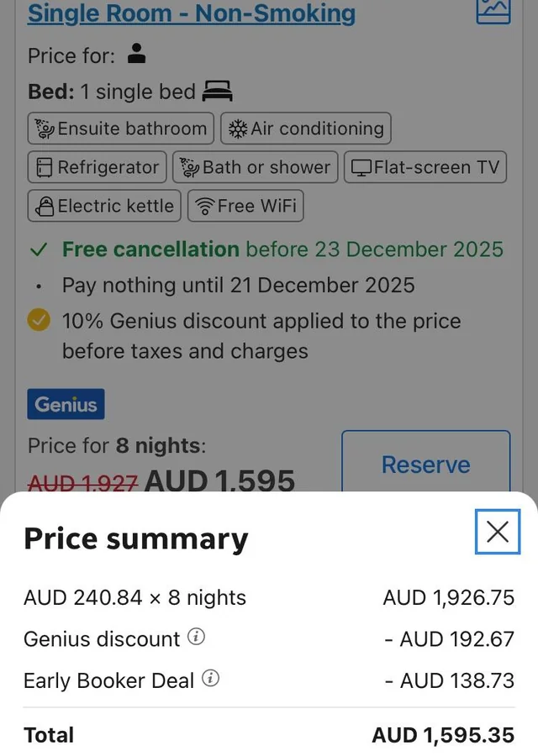Click the Genius discount info icon
The width and height of the screenshot is (538, 756).
click(x=195, y=637)
